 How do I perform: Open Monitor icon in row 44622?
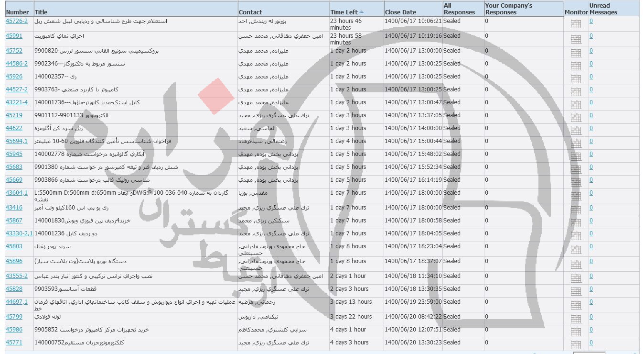tap(576, 131)
